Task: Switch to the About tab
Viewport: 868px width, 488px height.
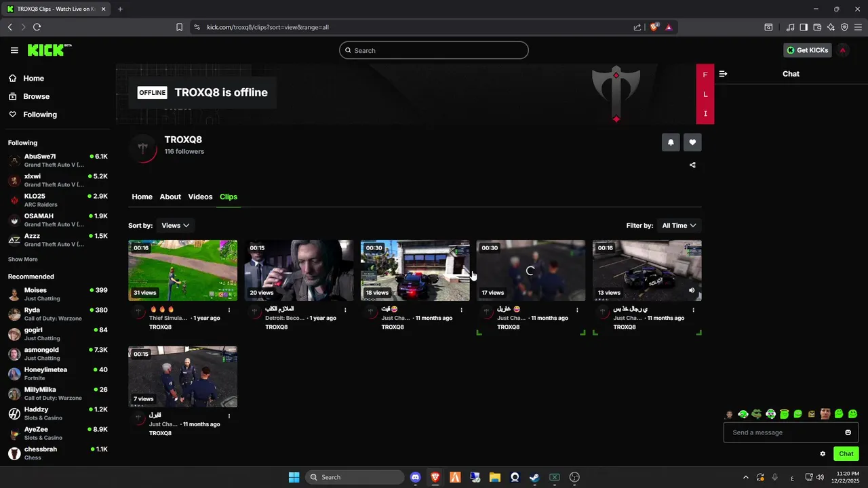Action: [170, 197]
